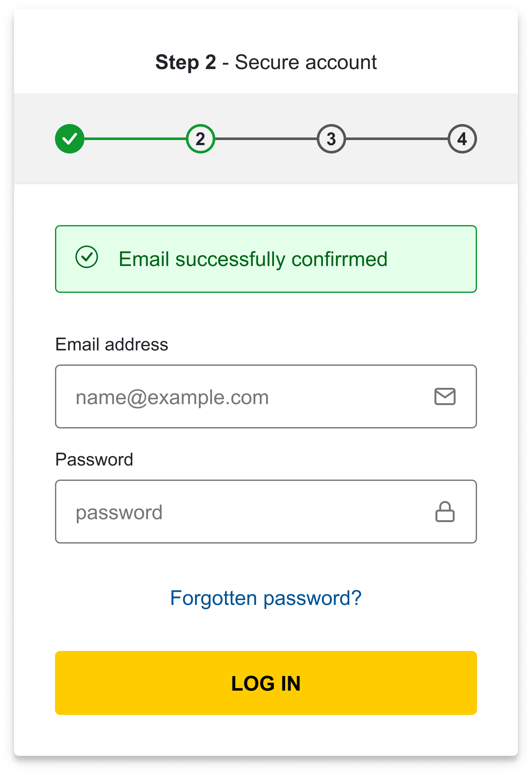Viewport: 532px width, 775px height.
Task: Jump to step 3 circle in stepper
Action: (331, 139)
